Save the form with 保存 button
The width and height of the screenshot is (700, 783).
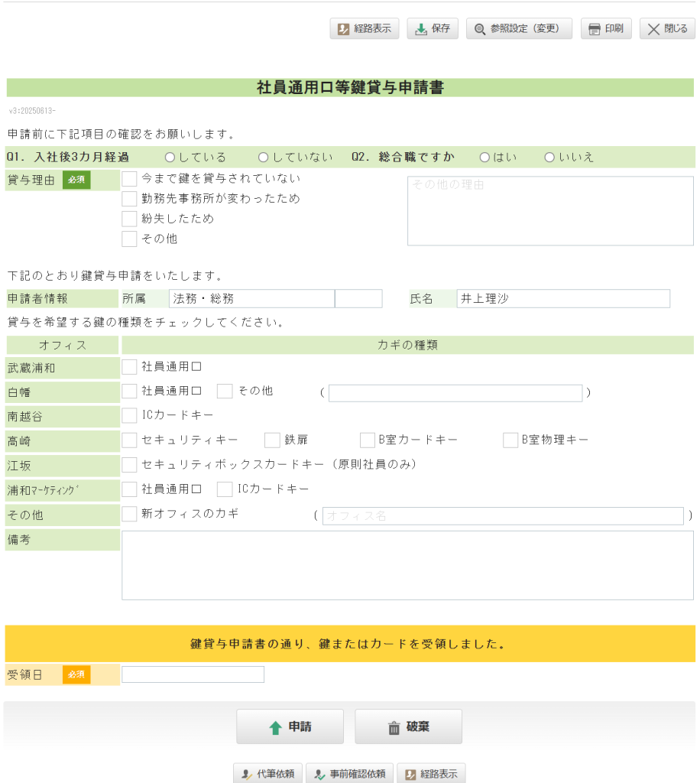click(x=433, y=29)
